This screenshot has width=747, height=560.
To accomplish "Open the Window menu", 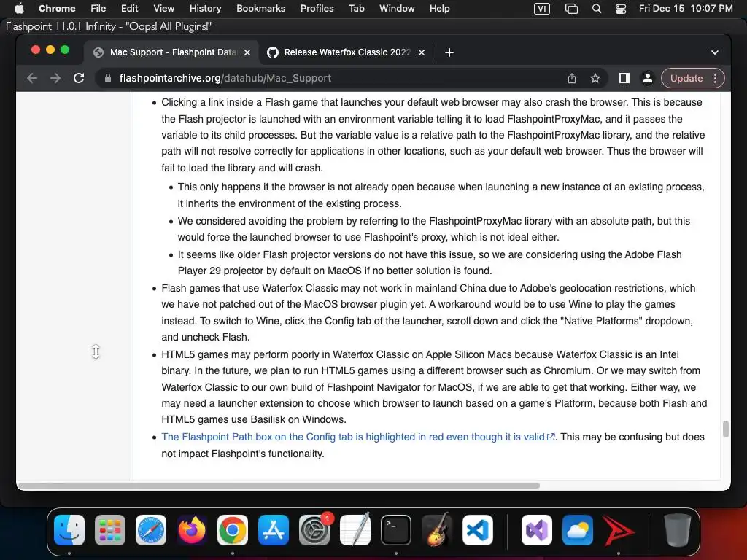I will (397, 8).
